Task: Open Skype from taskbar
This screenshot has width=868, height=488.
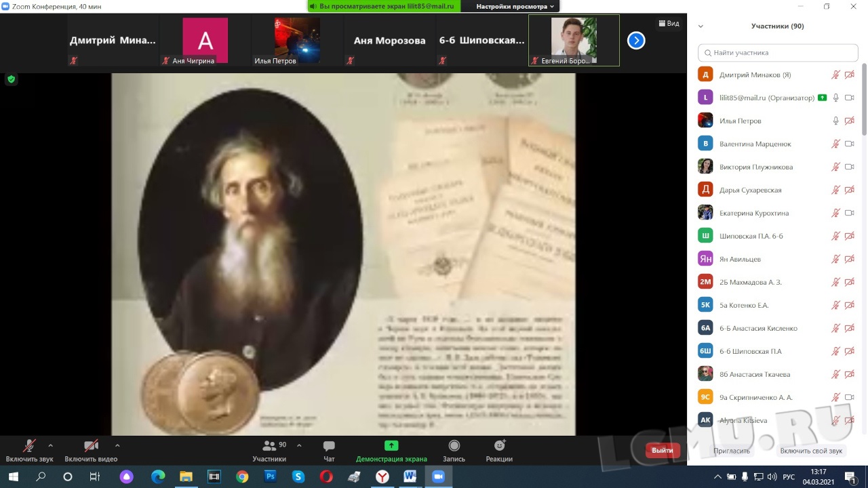Action: [298, 476]
